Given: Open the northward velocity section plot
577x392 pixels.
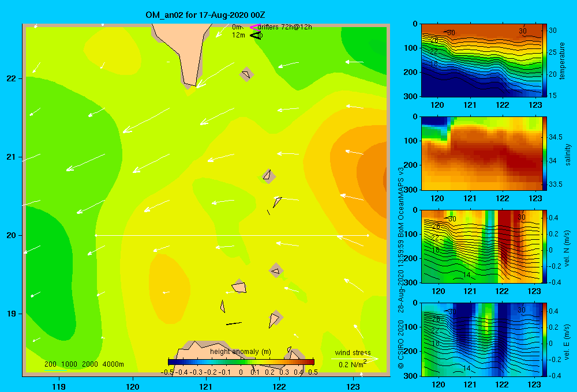Looking at the screenshot, I should click(x=482, y=246).
